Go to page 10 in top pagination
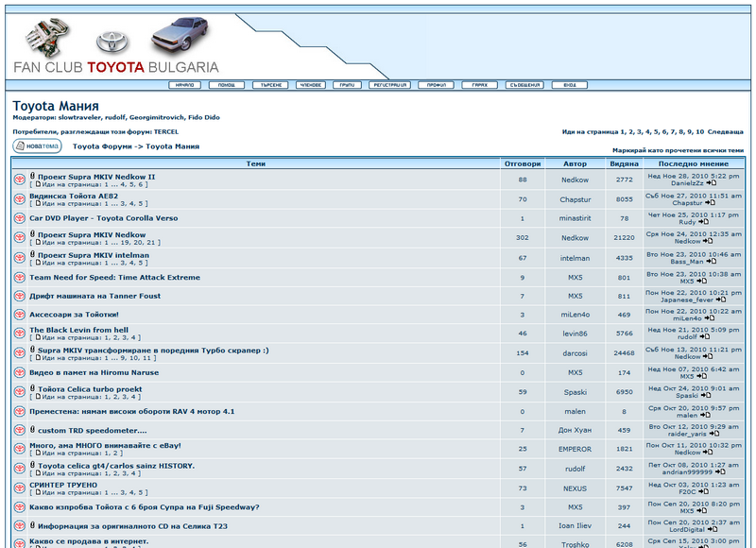 point(699,131)
